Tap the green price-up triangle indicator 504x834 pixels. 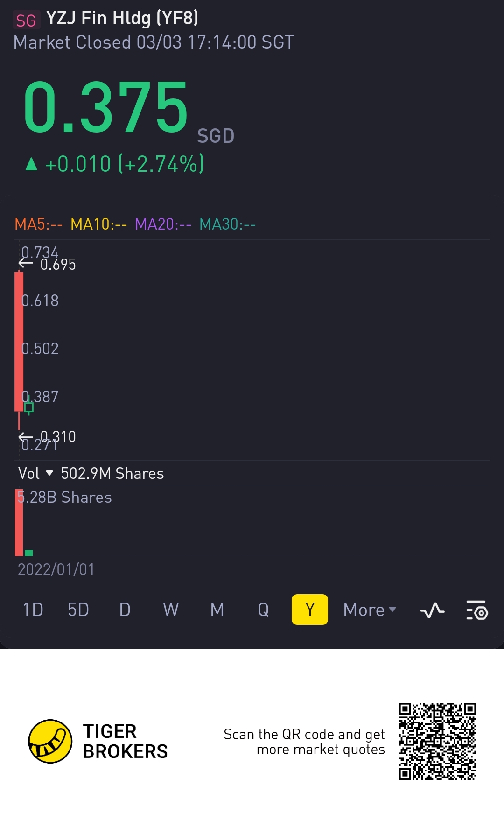(31, 164)
